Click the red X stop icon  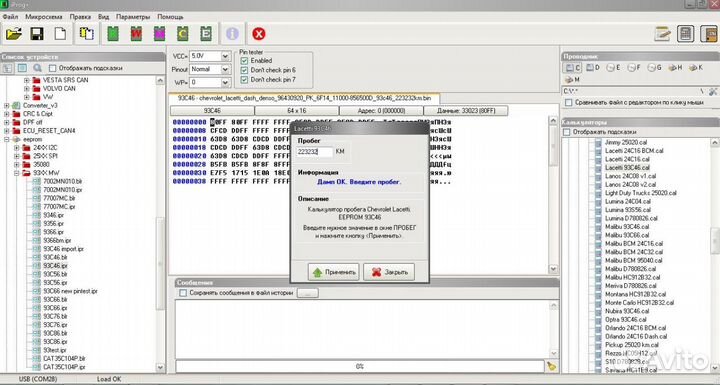pyautogui.click(x=259, y=34)
